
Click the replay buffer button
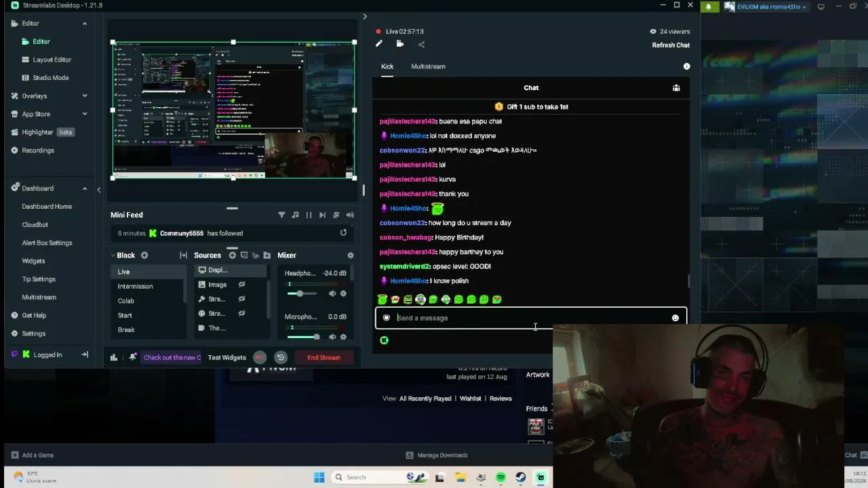(x=280, y=357)
